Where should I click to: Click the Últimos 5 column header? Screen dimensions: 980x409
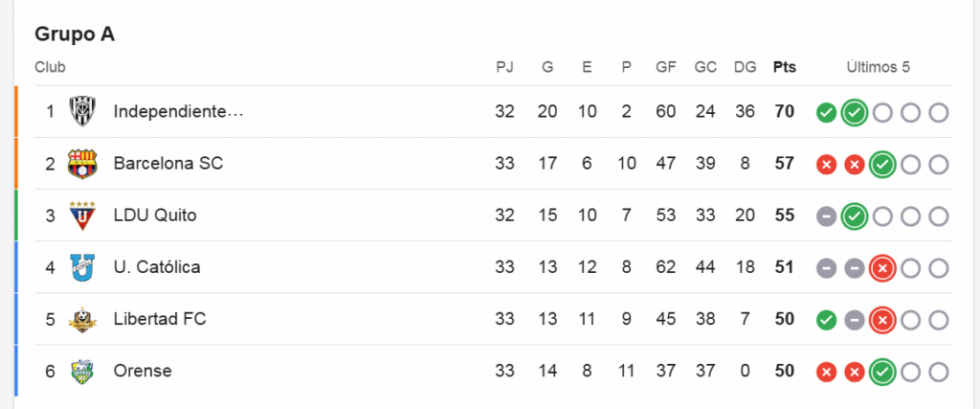(x=878, y=67)
